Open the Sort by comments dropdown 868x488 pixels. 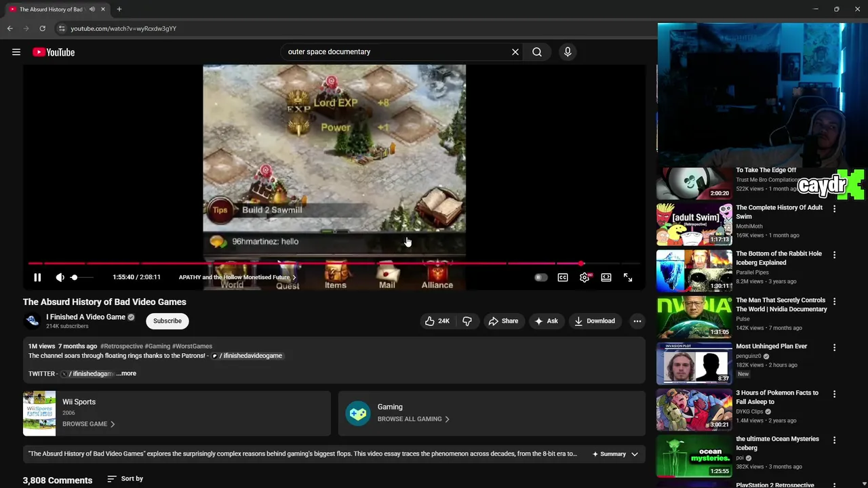tap(125, 479)
